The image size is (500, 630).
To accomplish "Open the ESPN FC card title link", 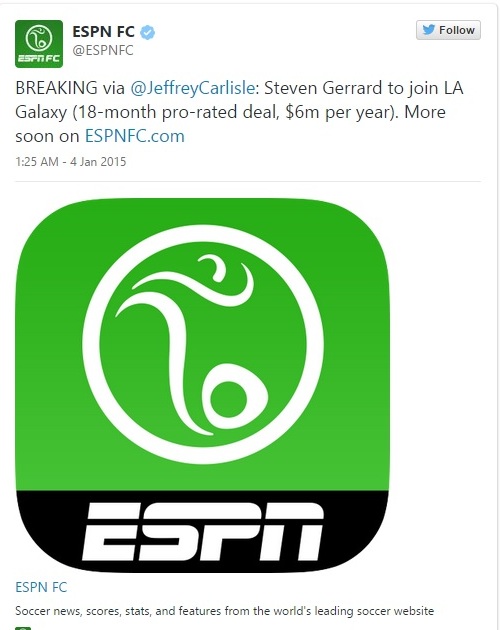I will tap(41, 587).
